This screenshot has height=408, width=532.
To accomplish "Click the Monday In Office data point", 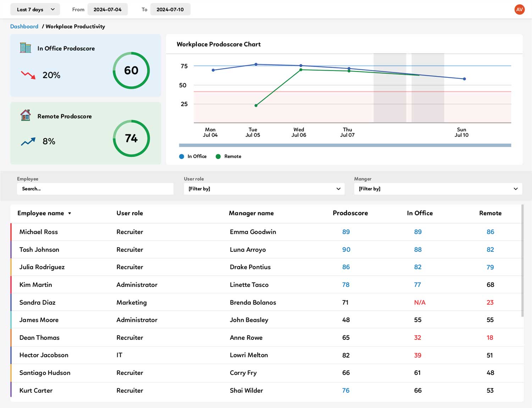I will tap(213, 70).
